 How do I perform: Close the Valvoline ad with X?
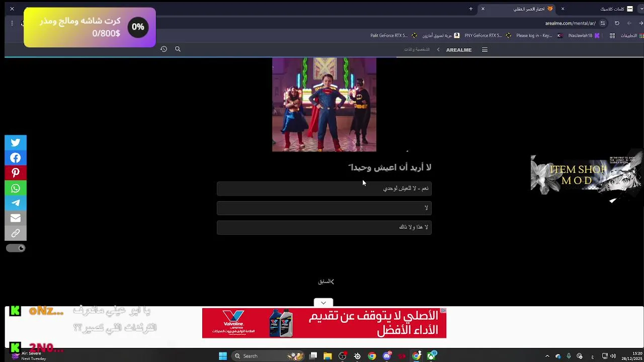(x=443, y=311)
